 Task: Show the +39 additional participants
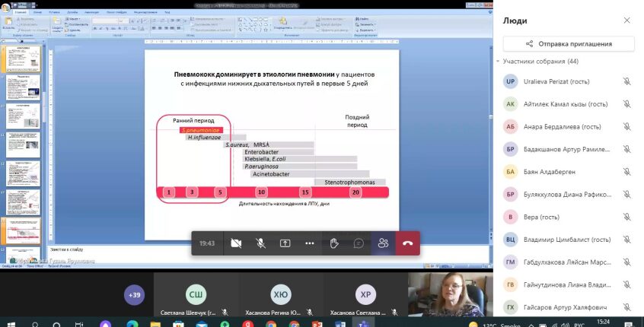(135, 295)
